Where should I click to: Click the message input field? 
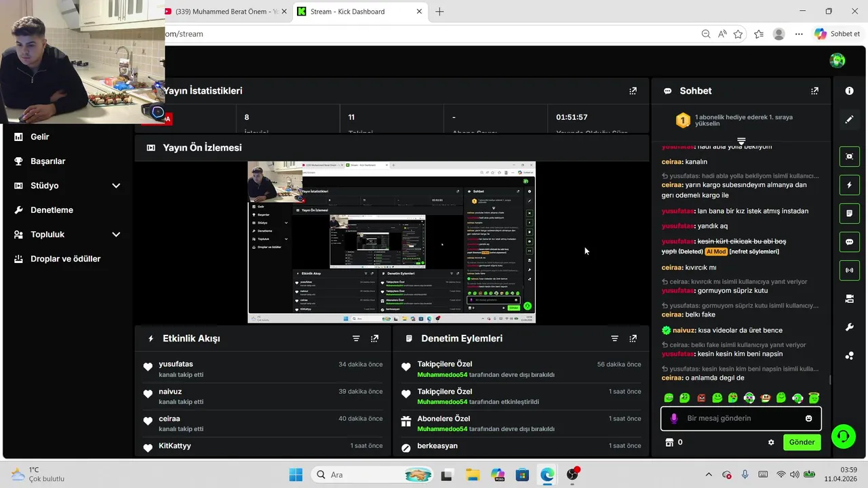741,418
